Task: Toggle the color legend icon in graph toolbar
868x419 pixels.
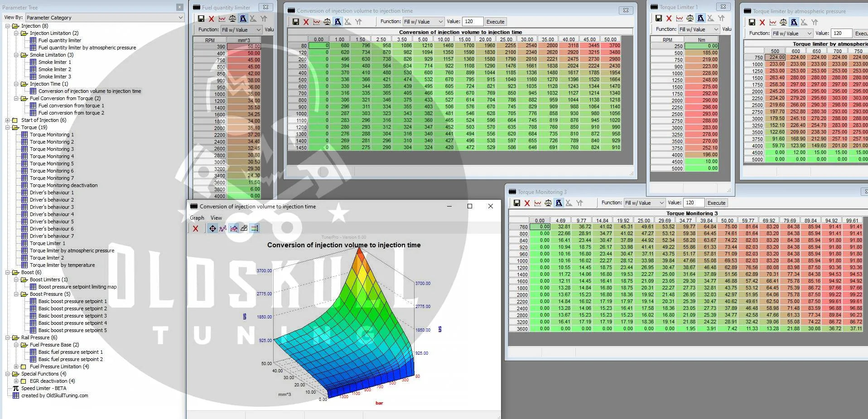Action: click(x=255, y=229)
